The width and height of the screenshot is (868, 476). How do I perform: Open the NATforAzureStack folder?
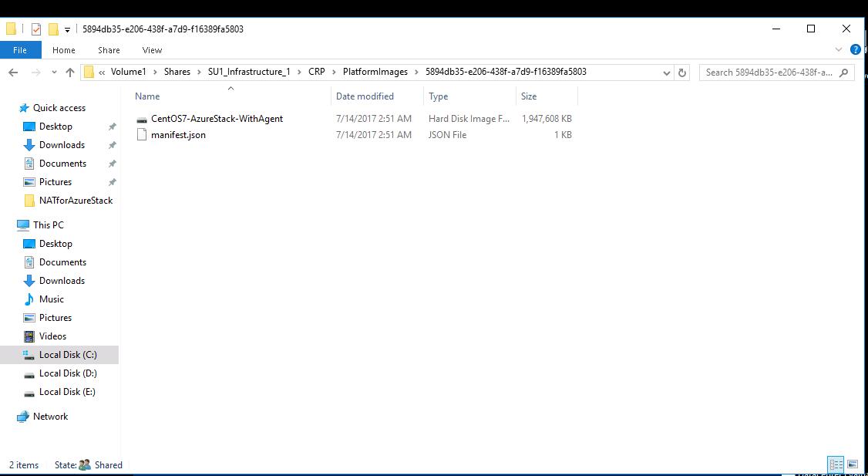76,201
